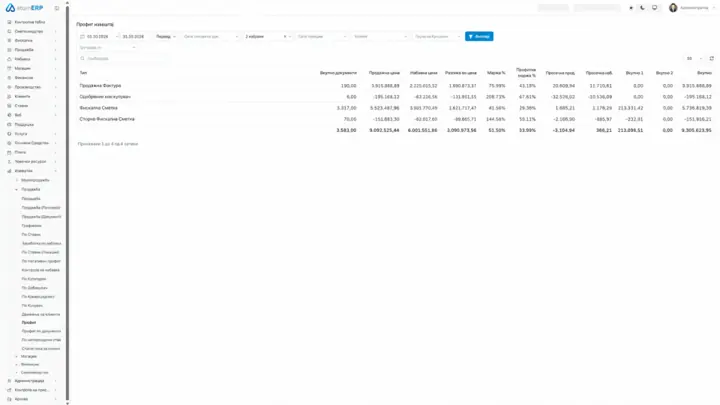Collapse the sidebar with the panel icon

click(57, 8)
